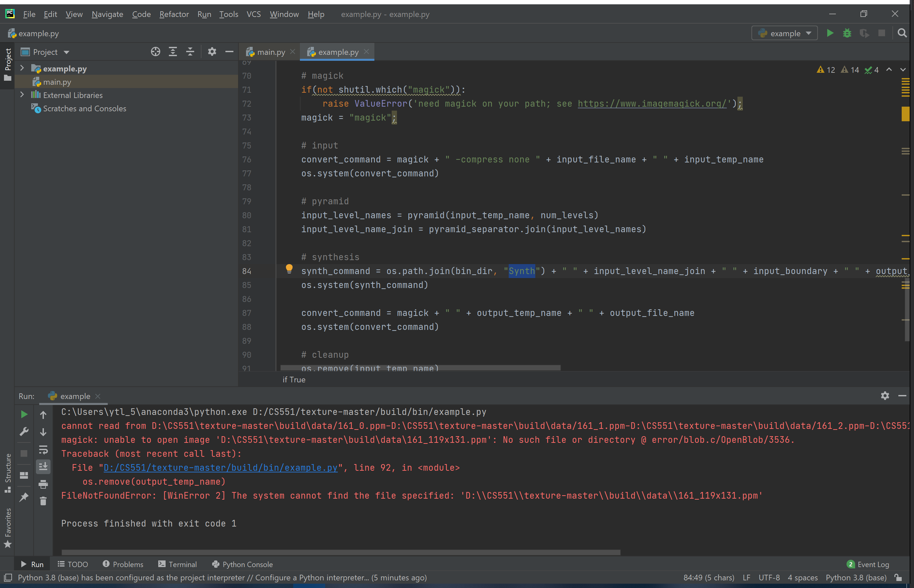
Task: Toggle read-only lock icon in status bar
Action: tap(898, 577)
